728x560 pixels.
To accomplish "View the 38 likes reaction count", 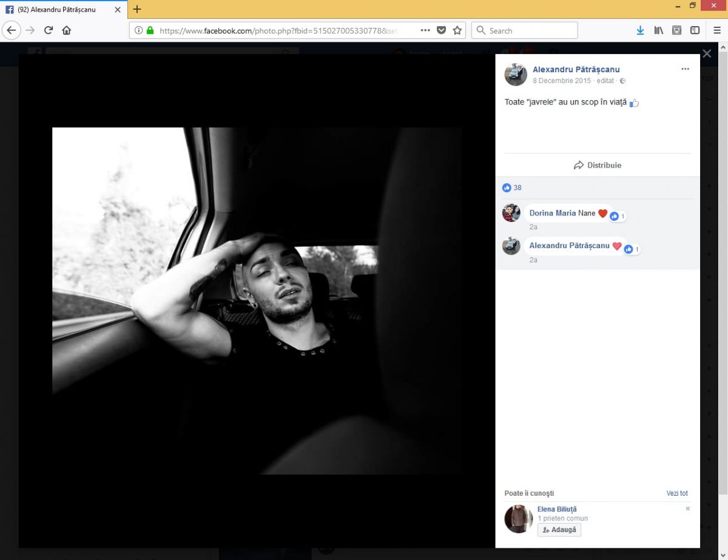I will coord(513,187).
